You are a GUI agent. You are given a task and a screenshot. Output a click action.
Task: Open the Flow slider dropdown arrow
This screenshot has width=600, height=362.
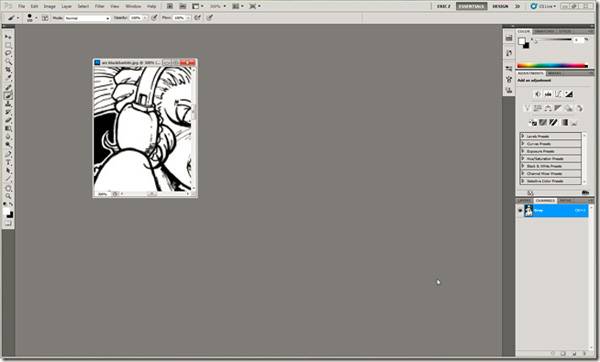point(189,18)
